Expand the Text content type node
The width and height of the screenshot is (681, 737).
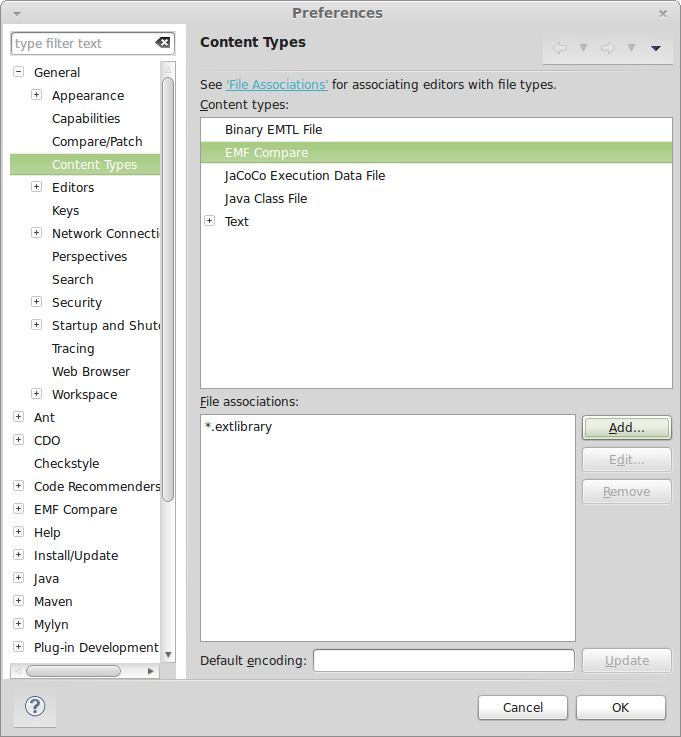click(x=209, y=221)
